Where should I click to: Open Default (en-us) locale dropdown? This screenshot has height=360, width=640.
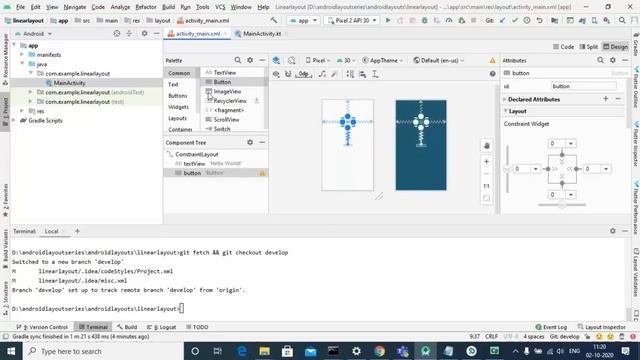[439, 60]
